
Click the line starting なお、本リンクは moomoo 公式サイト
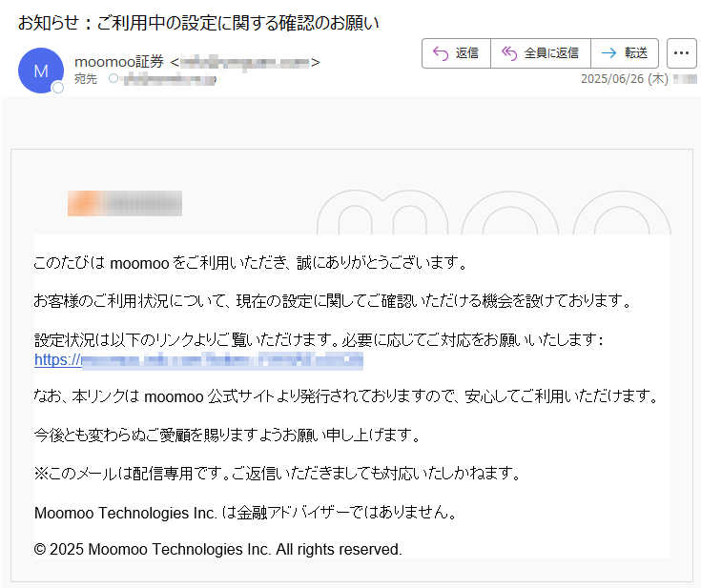346,396
